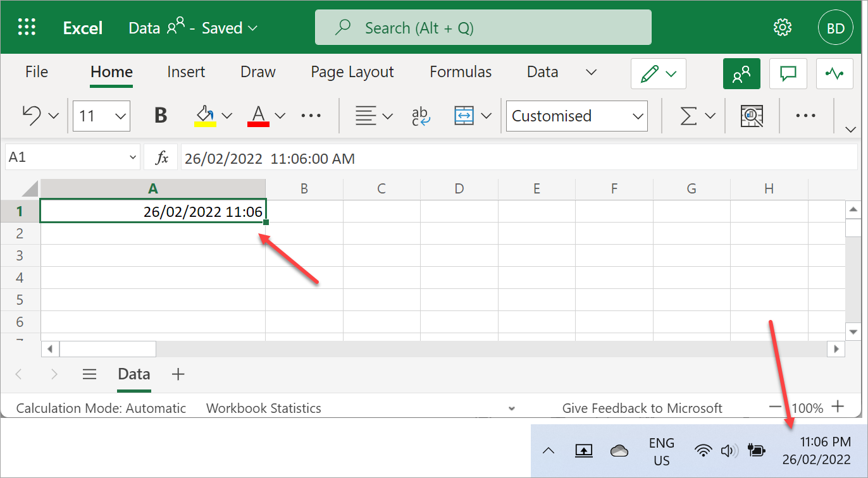Expand more ribbon tabs chevron

(592, 72)
